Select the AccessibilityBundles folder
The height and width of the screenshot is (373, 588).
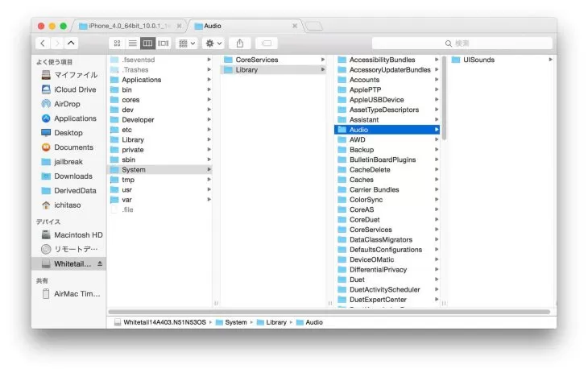[x=387, y=60]
